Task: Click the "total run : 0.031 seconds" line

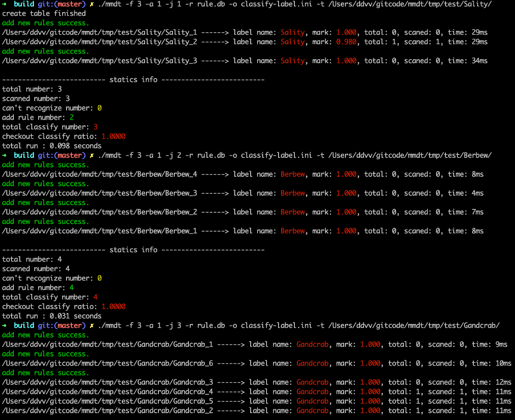Action: (x=52, y=316)
